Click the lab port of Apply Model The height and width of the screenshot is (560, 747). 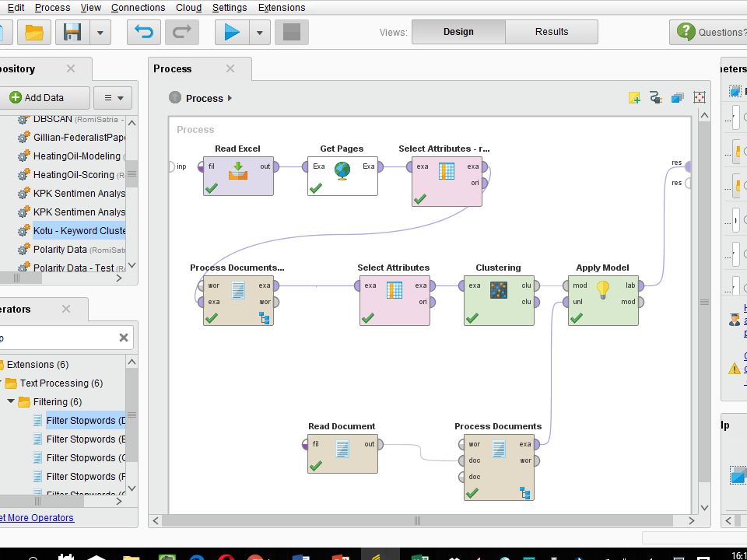click(640, 285)
